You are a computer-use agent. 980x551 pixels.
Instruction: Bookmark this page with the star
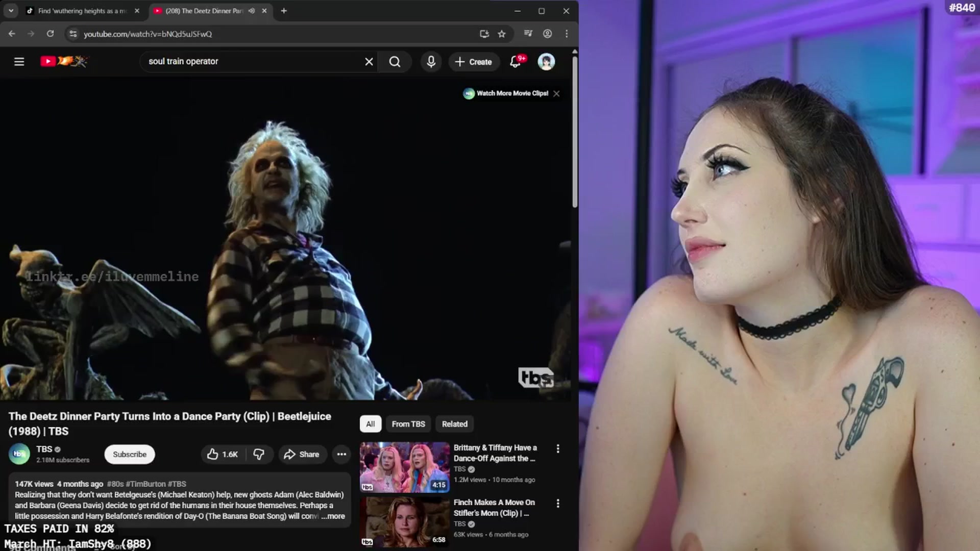[x=502, y=34]
